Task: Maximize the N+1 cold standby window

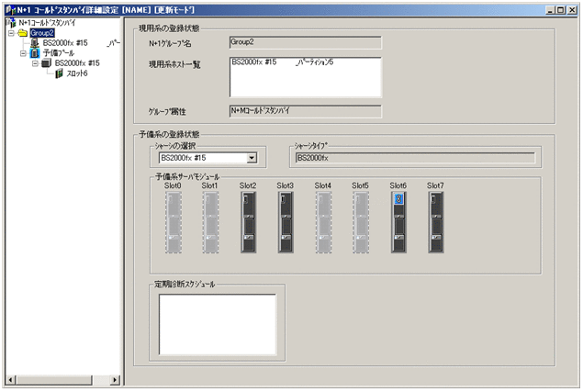Action: (x=560, y=10)
